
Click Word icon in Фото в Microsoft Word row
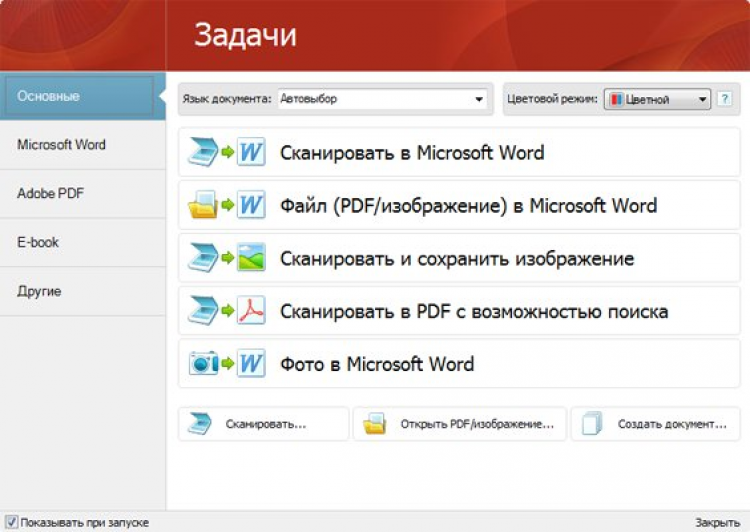tap(251, 363)
